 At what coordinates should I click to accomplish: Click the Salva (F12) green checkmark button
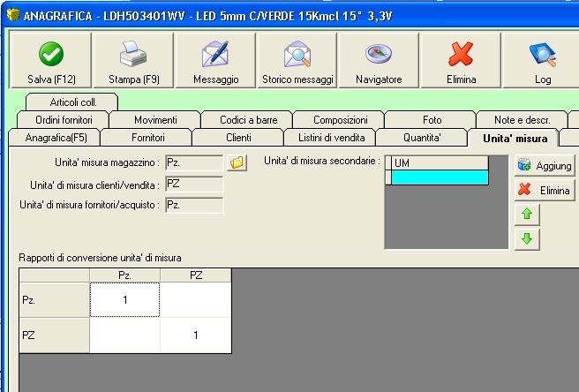[x=51, y=60]
